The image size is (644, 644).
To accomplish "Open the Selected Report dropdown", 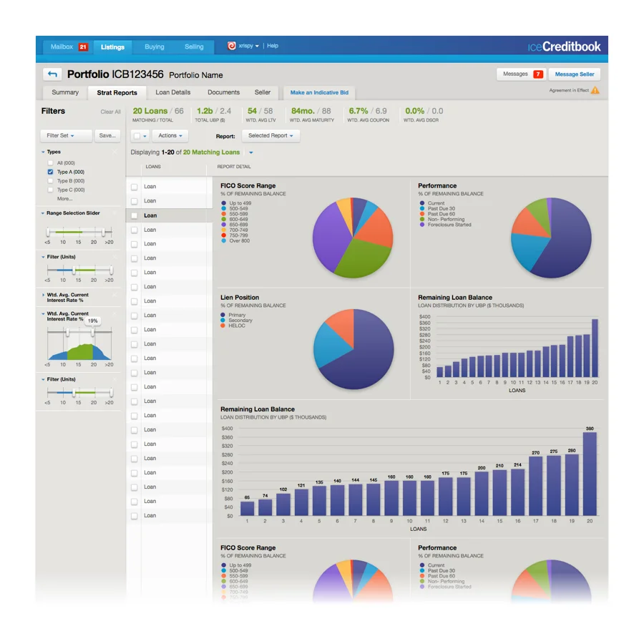I will coord(270,135).
